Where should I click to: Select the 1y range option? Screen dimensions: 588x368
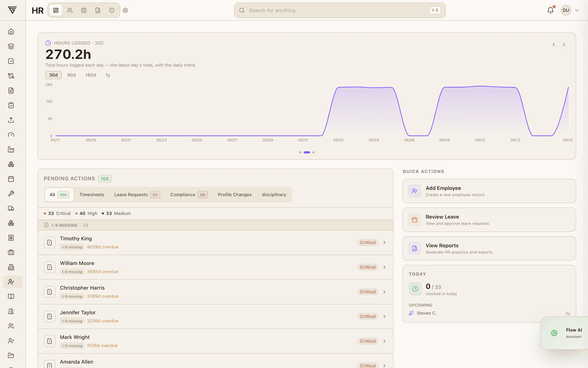107,75
